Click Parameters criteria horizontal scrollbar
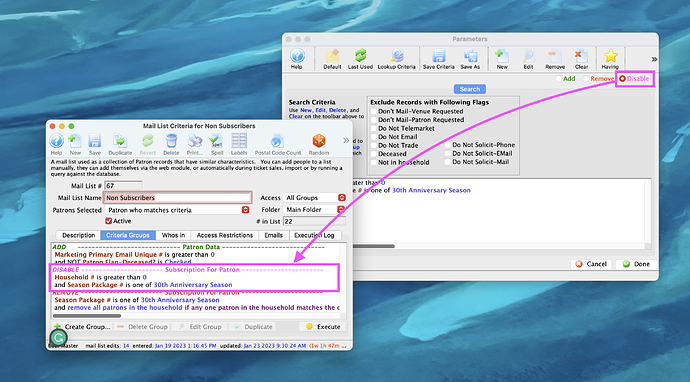690x382 pixels. tap(374, 246)
